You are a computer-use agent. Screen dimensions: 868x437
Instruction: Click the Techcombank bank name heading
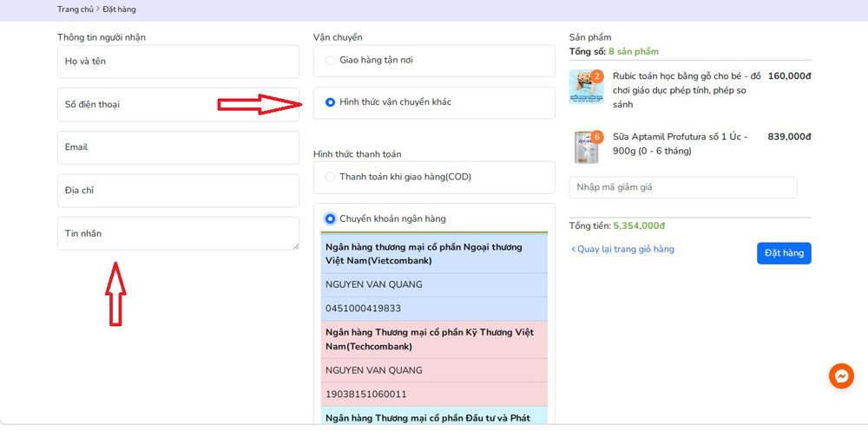[x=430, y=340]
